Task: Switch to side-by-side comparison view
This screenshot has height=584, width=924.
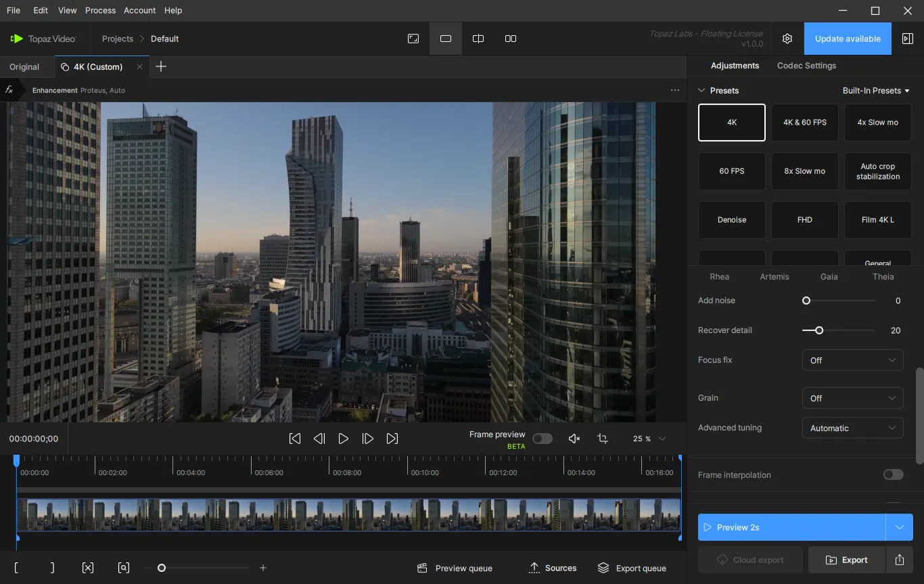Action: tap(511, 39)
